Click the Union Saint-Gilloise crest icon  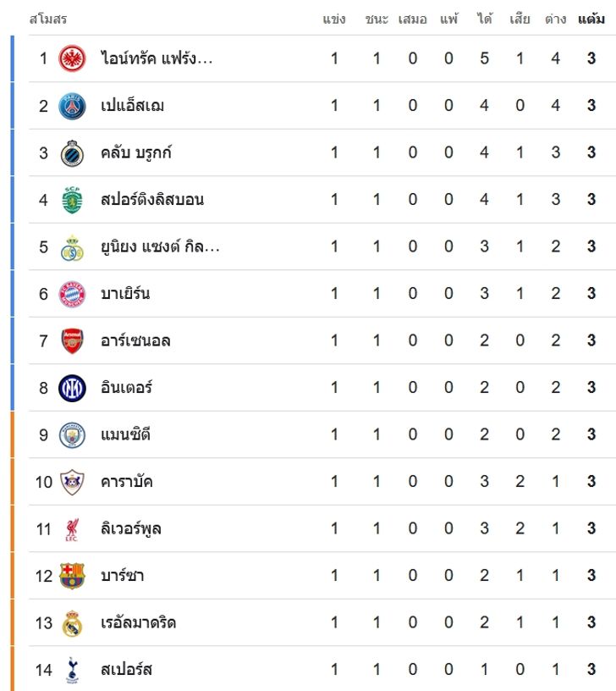pos(72,247)
